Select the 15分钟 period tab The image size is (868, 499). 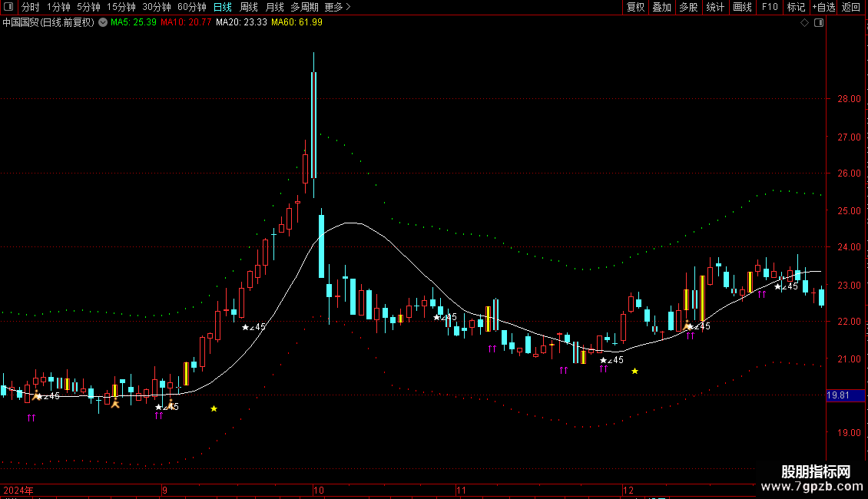click(121, 7)
